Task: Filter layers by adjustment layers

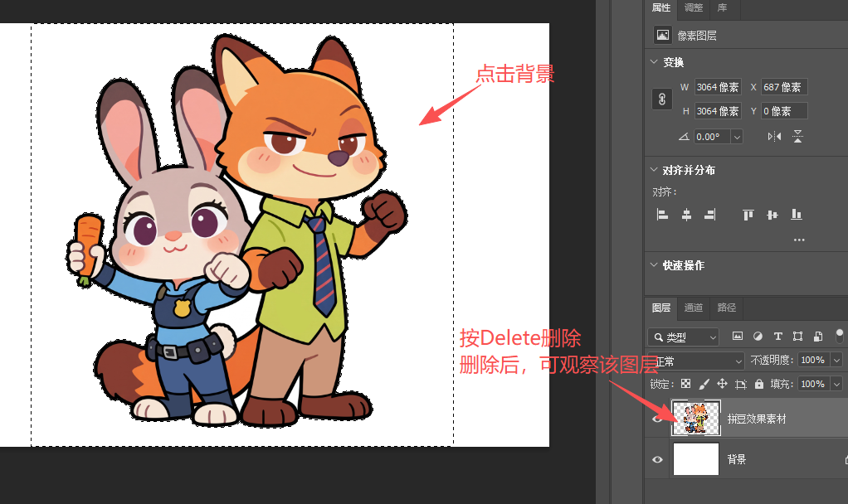Action: [758, 336]
